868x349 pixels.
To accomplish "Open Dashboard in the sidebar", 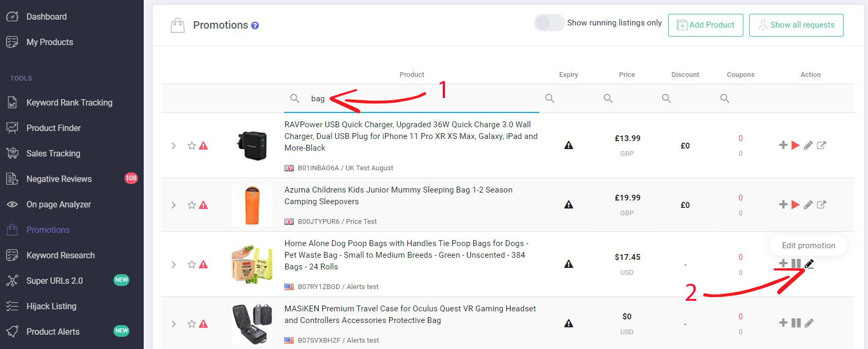I will coord(47,16).
